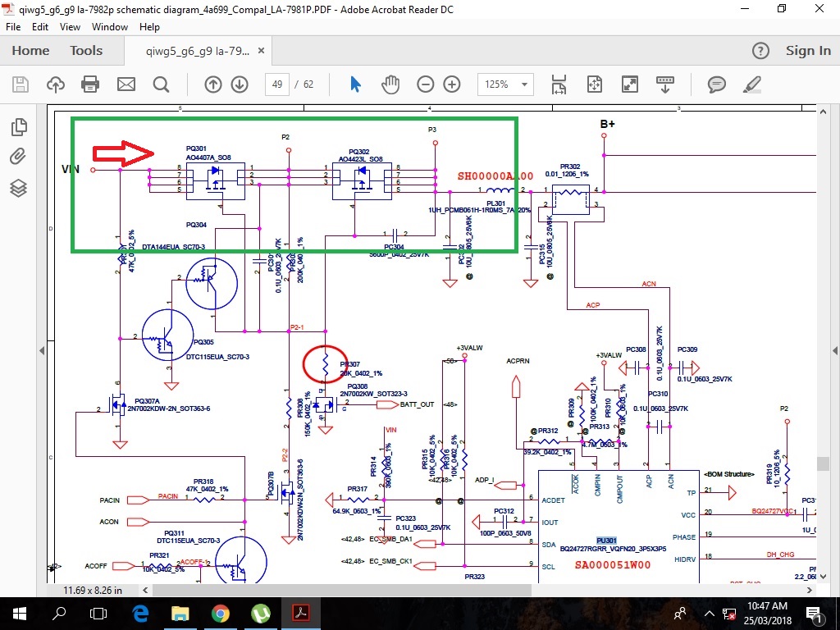Click the Print file icon

[90, 84]
